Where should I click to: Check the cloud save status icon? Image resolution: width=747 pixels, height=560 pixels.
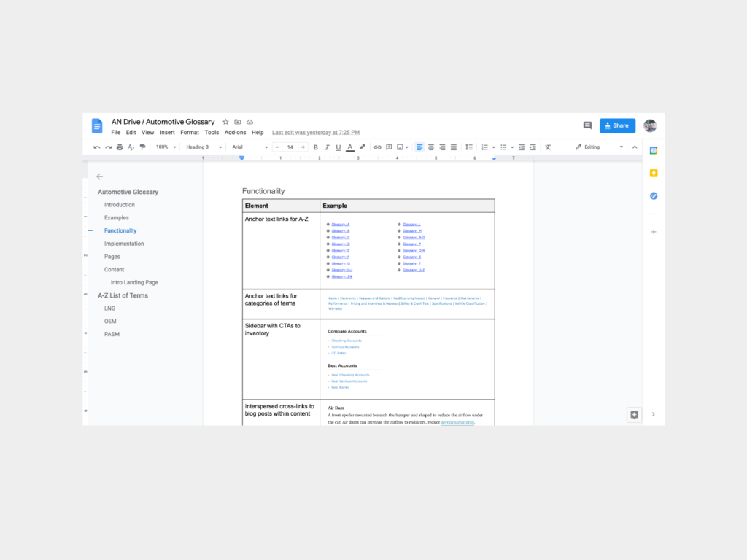pyautogui.click(x=249, y=122)
